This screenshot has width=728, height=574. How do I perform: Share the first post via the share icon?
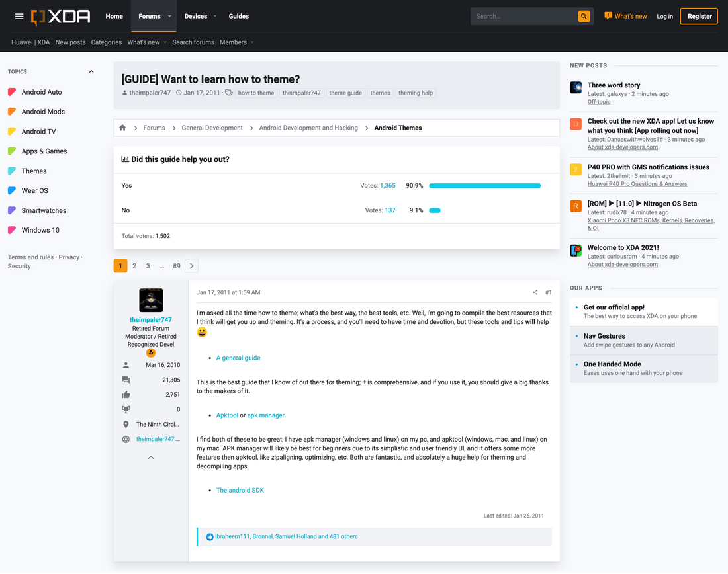click(535, 292)
